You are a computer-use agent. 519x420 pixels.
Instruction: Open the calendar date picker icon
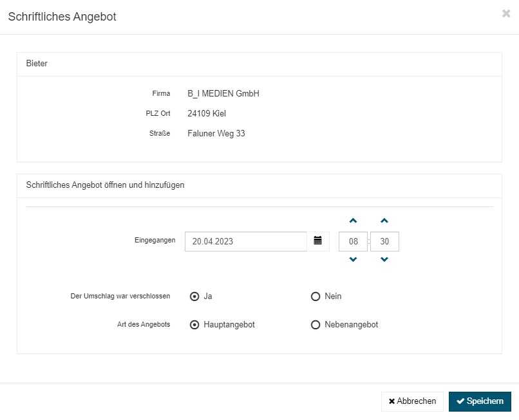(x=317, y=241)
